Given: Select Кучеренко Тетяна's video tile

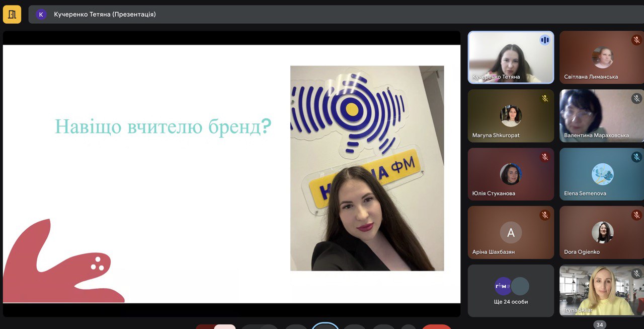Looking at the screenshot, I should click(x=511, y=57).
